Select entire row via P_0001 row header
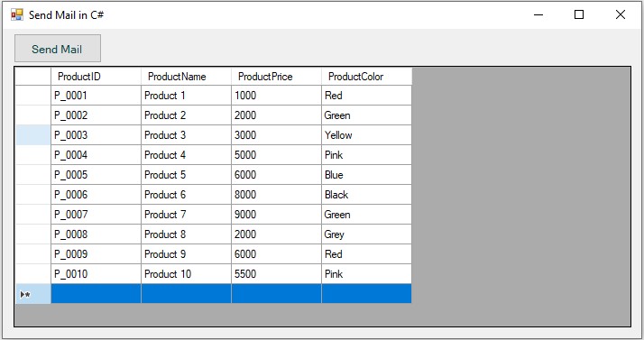Viewport: 644px width, 340px height. [32, 96]
